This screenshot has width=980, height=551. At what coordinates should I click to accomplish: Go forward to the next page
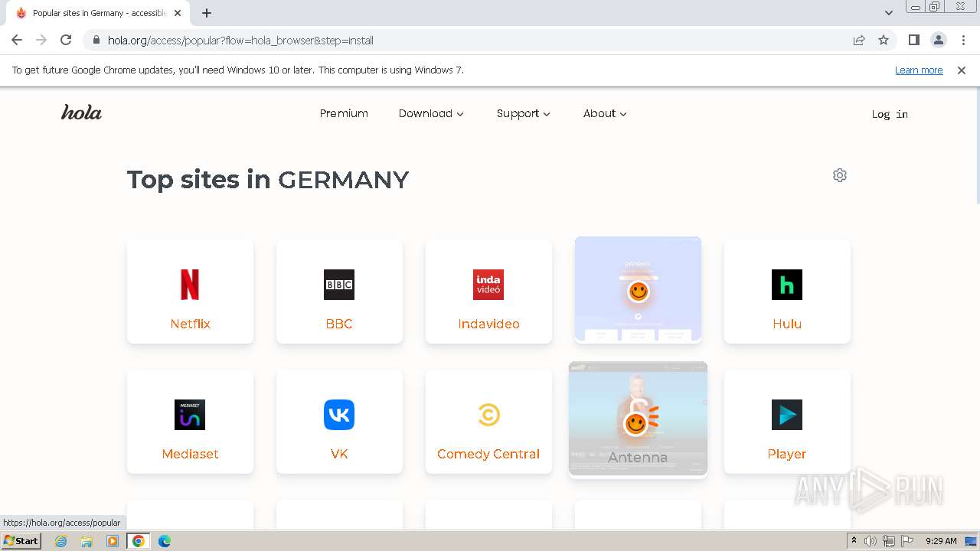[x=41, y=40]
